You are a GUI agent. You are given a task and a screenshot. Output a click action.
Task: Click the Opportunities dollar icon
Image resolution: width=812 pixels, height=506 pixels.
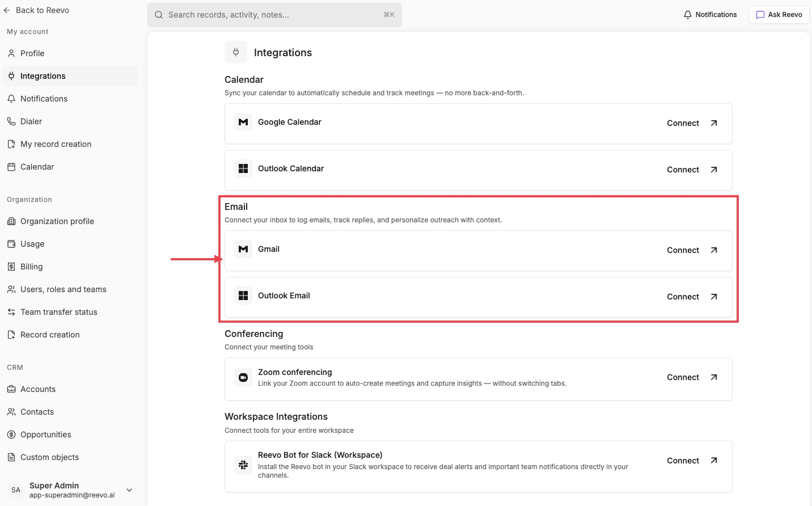(11, 435)
